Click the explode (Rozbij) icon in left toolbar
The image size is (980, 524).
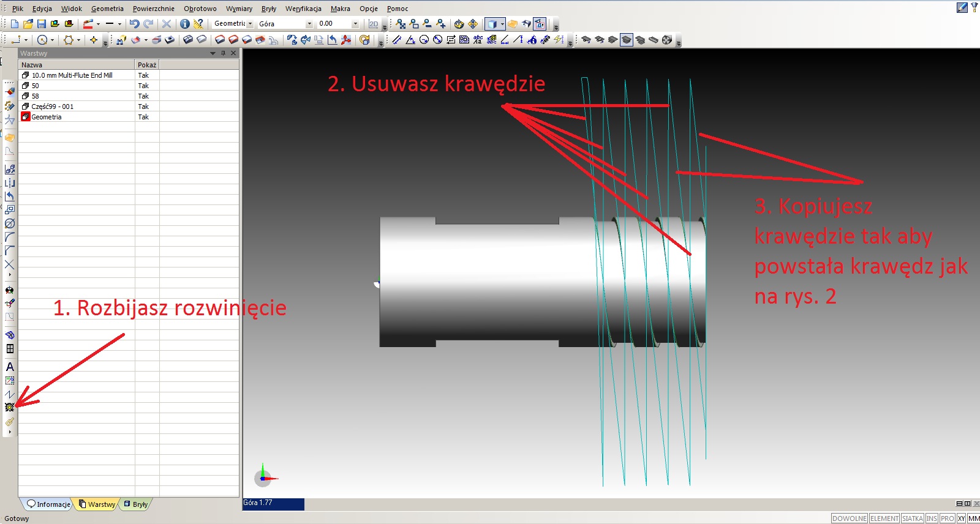[x=9, y=407]
